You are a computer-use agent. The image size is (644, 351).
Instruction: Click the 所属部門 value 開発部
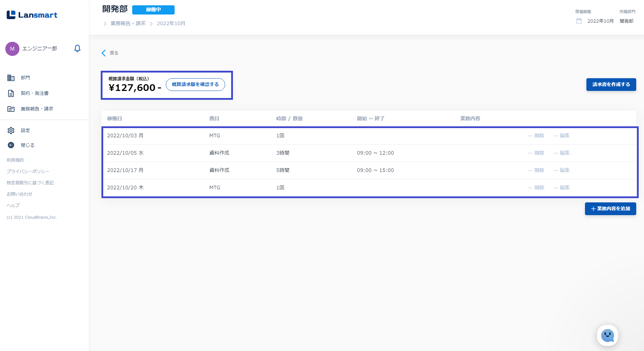[x=627, y=21]
